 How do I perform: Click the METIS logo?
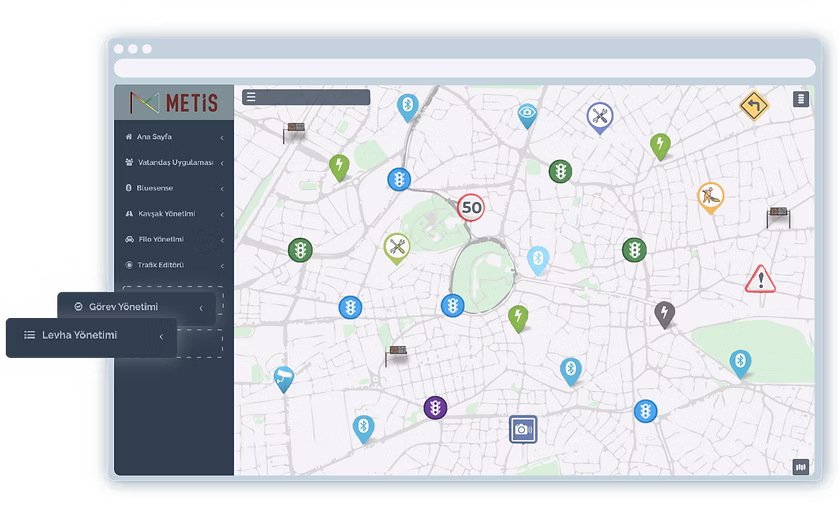[x=174, y=101]
